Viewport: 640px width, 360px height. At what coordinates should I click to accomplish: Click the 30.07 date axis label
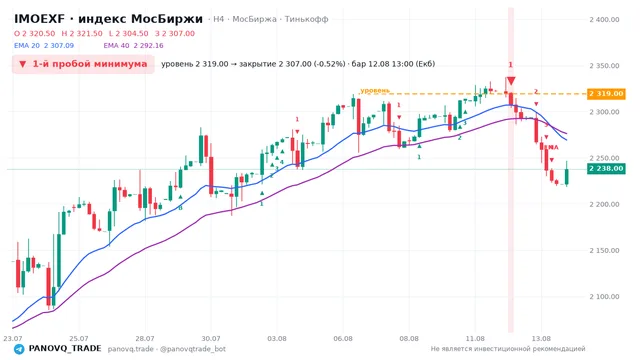pos(211,339)
